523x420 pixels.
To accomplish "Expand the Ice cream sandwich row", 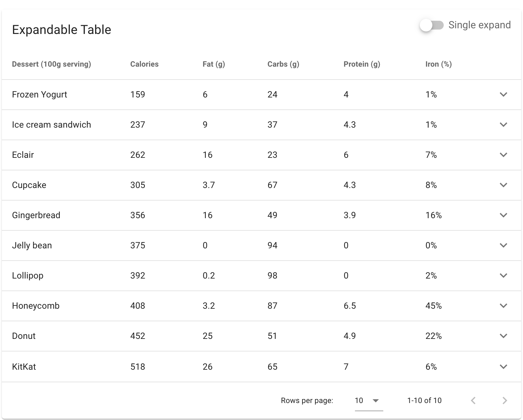I will pyautogui.click(x=503, y=125).
